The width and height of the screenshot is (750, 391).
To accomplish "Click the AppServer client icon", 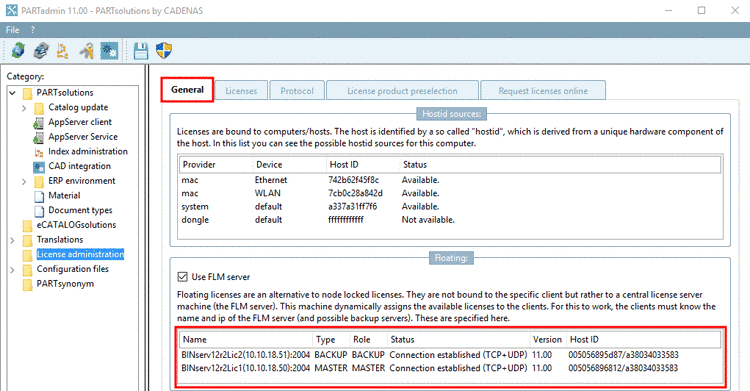I will click(39, 123).
